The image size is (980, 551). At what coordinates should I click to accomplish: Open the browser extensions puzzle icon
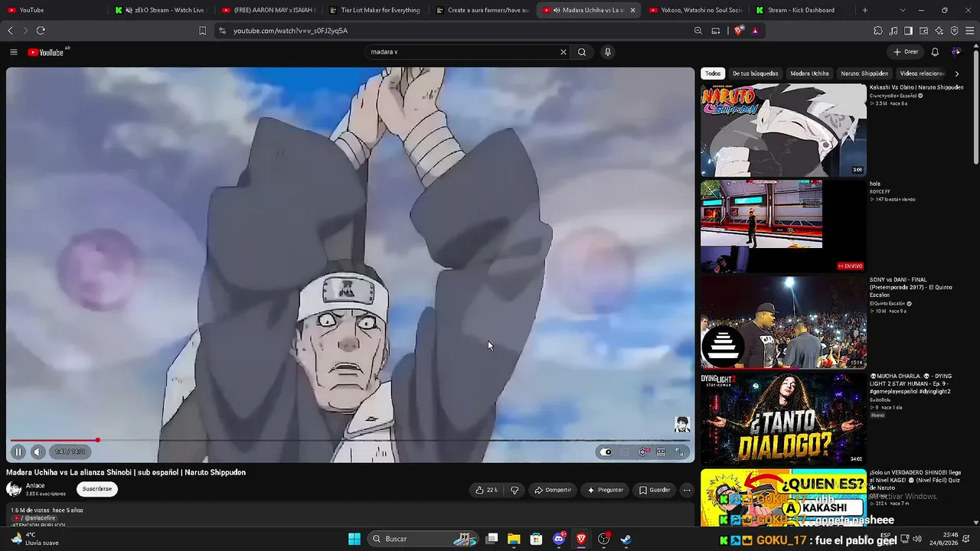point(878,31)
